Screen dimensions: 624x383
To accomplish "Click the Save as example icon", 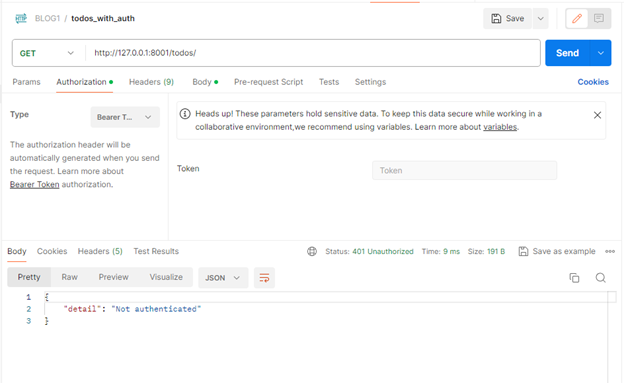I will (x=523, y=251).
